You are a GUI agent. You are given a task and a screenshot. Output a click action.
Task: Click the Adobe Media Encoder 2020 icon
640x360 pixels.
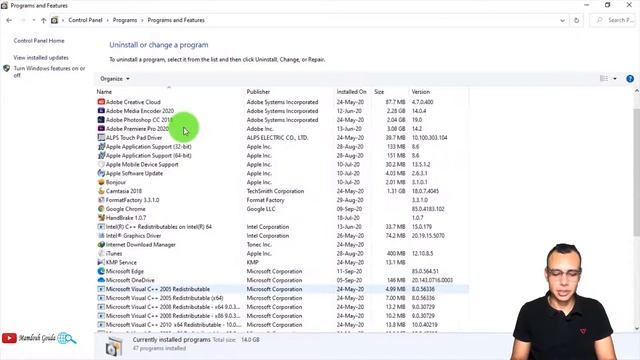point(101,111)
